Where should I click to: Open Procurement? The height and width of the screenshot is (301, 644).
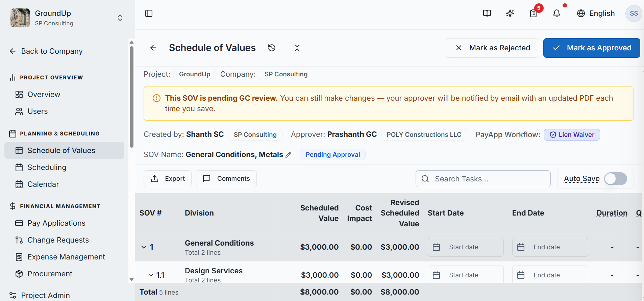pos(64,274)
